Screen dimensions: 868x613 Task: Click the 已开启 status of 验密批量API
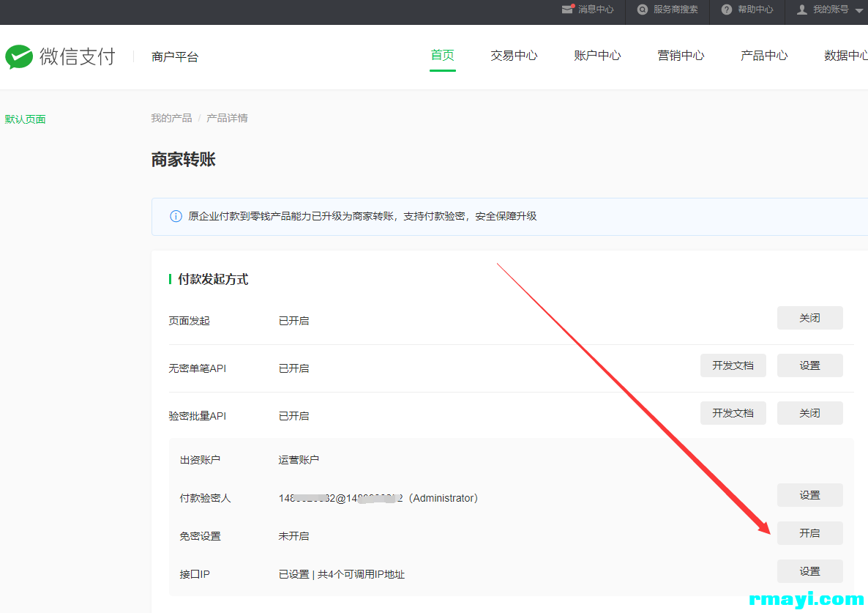coord(293,416)
